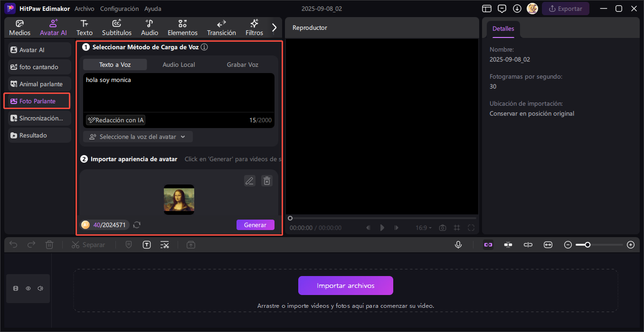Switch to the Audio Local tab
The width and height of the screenshot is (644, 332).
(x=179, y=65)
